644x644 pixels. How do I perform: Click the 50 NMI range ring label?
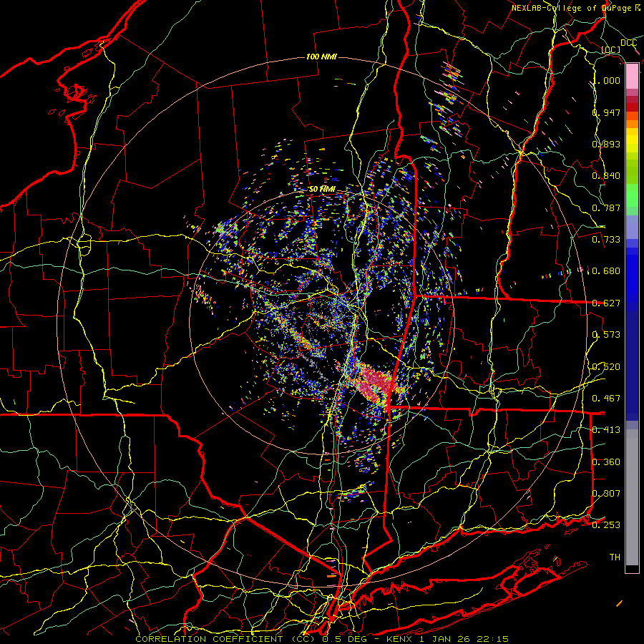[321, 190]
